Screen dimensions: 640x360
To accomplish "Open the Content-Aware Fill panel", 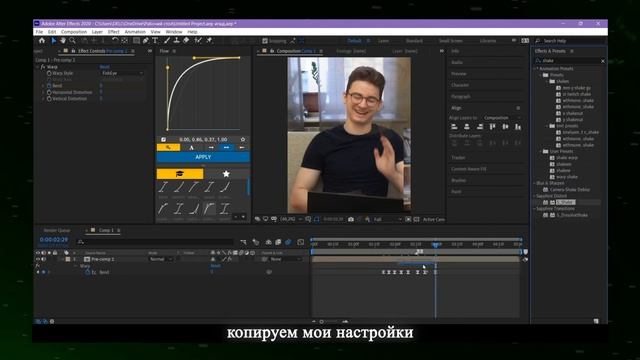I will [469, 169].
